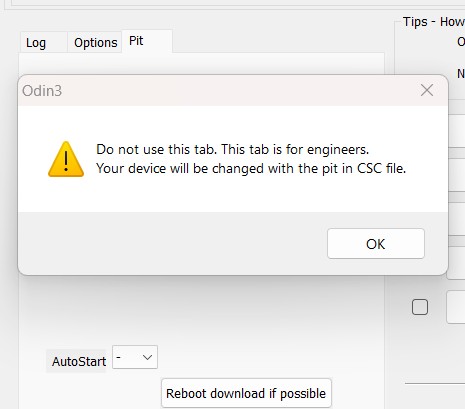465x409 pixels.
Task: Close the Odin3 warning dialog with X
Action: (427, 90)
